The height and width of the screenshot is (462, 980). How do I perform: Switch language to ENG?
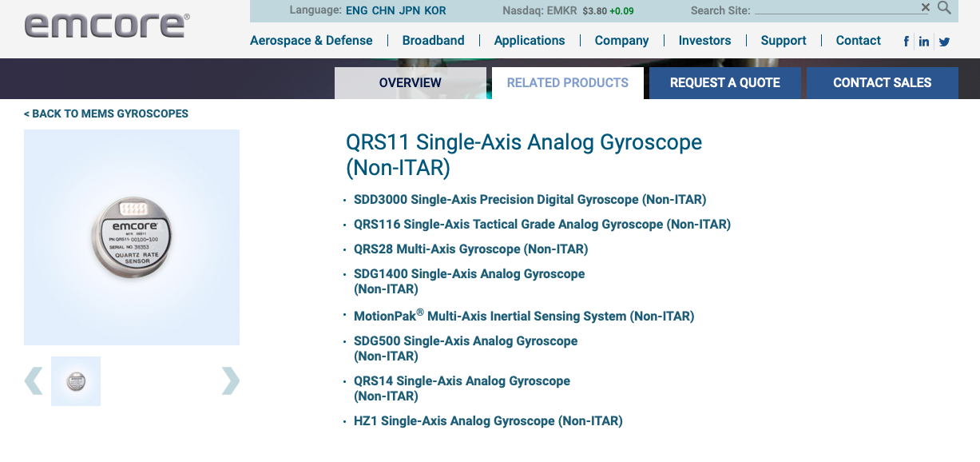pos(357,10)
